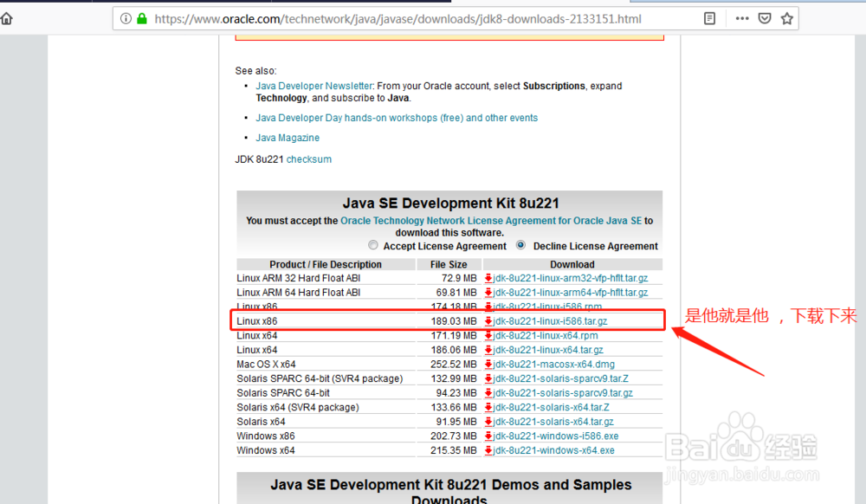Open JDK 8u221 checksum link

click(309, 159)
